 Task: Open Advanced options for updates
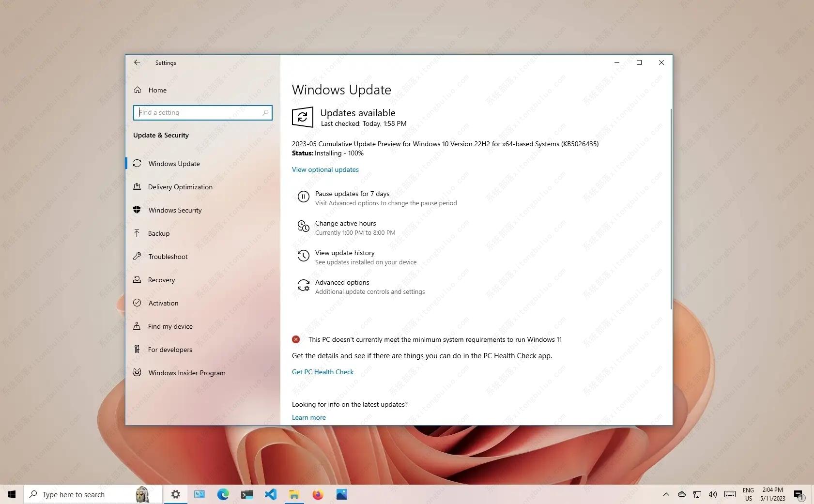pyautogui.click(x=342, y=282)
